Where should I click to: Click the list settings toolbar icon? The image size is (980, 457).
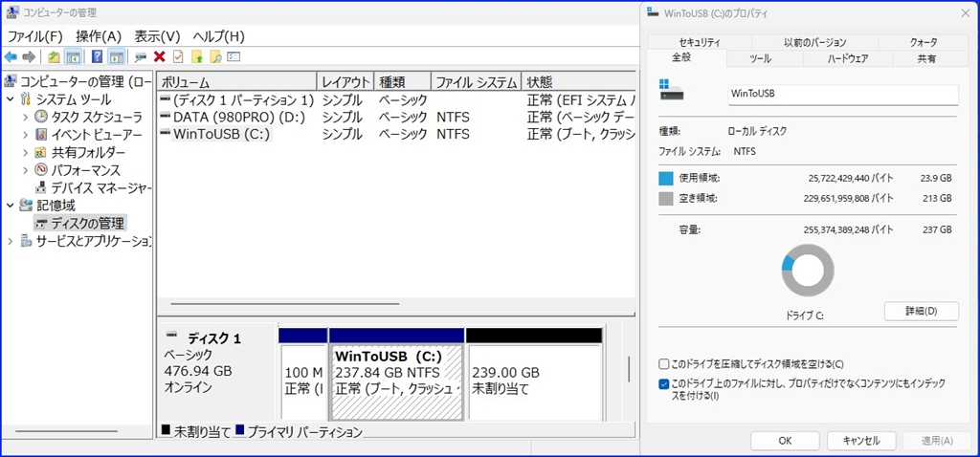tap(234, 56)
